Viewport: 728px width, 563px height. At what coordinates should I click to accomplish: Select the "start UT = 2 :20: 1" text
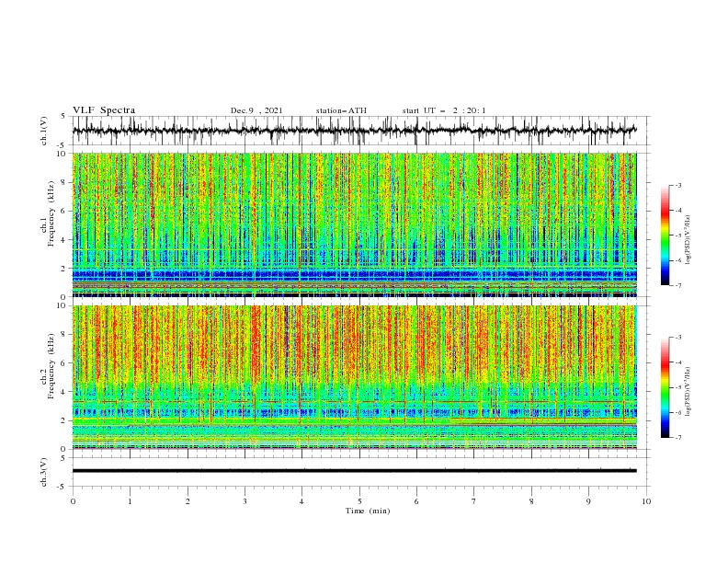coord(444,110)
